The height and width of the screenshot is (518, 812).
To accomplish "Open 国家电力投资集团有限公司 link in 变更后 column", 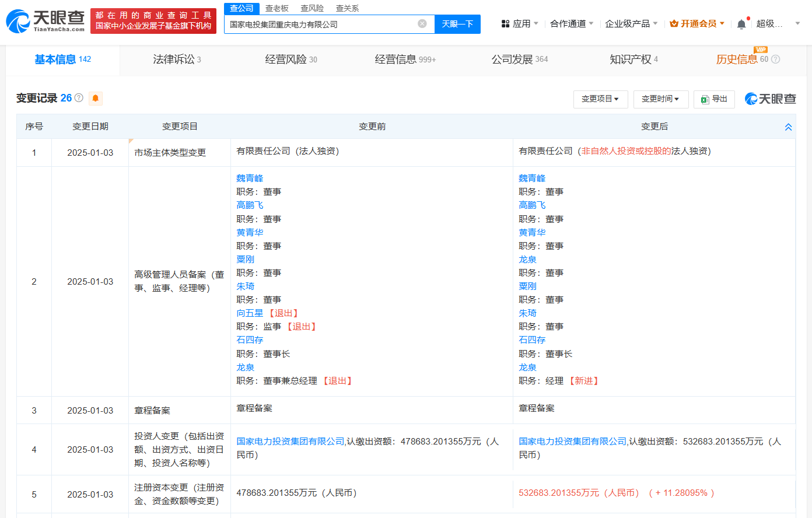I will (x=573, y=442).
